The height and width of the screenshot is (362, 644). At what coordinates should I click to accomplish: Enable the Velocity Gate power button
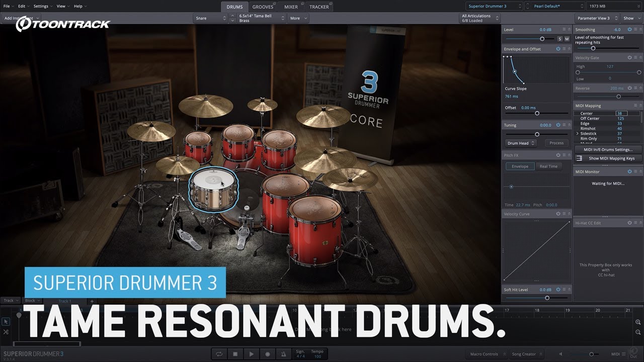pyautogui.click(x=629, y=58)
